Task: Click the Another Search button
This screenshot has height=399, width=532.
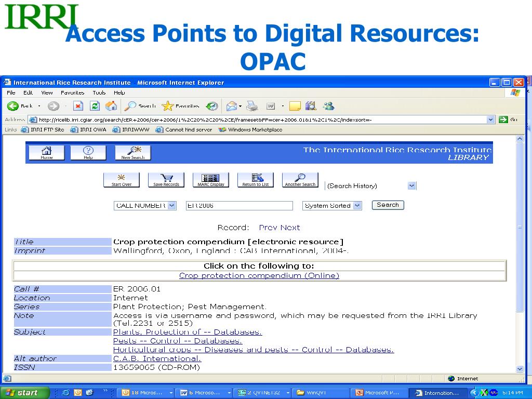Action: click(300, 180)
